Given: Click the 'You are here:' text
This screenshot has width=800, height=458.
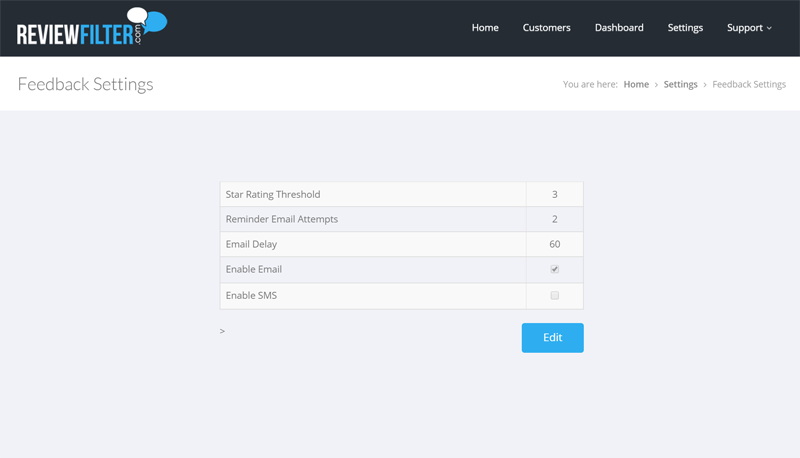Looking at the screenshot, I should point(590,84).
